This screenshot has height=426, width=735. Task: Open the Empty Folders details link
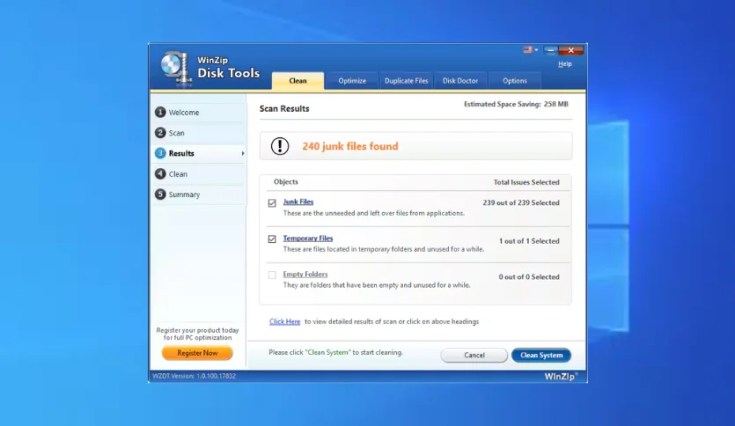point(305,274)
